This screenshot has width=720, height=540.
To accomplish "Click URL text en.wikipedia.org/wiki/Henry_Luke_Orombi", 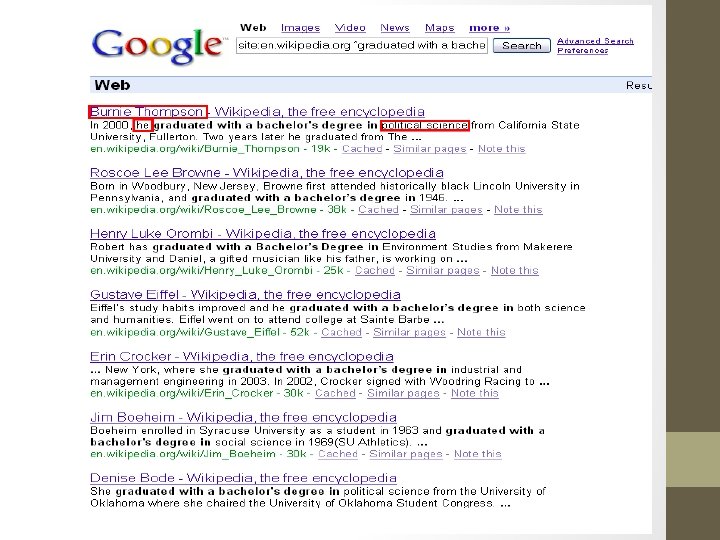I will pos(201,270).
